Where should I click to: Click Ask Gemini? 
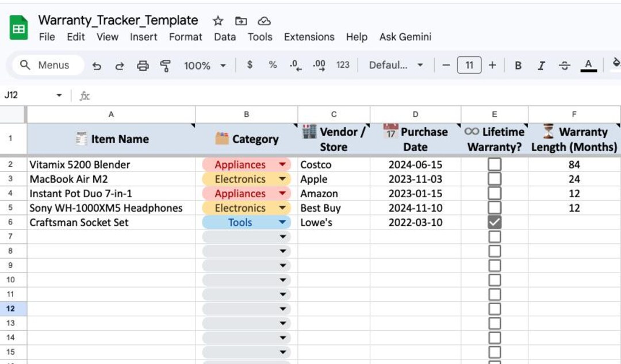point(405,37)
